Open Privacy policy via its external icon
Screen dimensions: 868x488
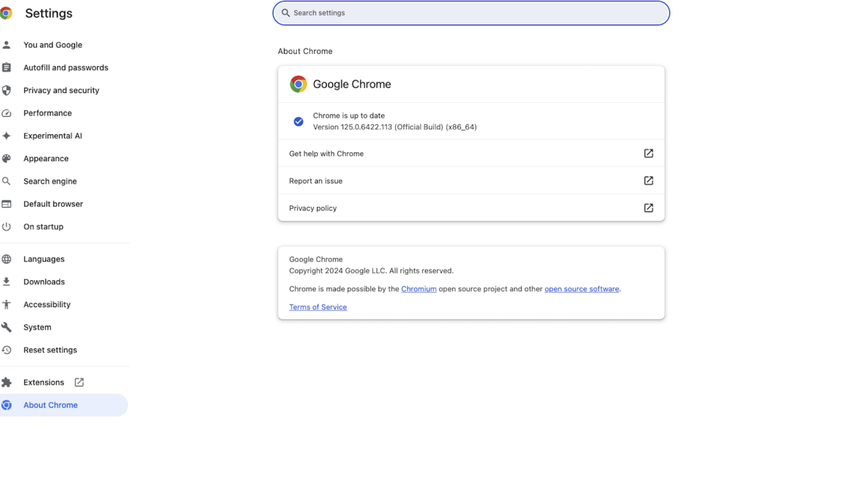[x=648, y=208]
